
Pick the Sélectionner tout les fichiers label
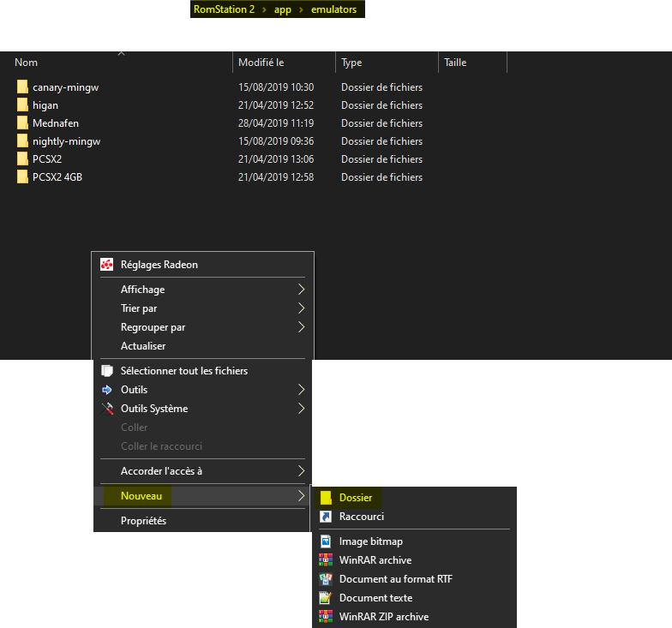pos(184,370)
